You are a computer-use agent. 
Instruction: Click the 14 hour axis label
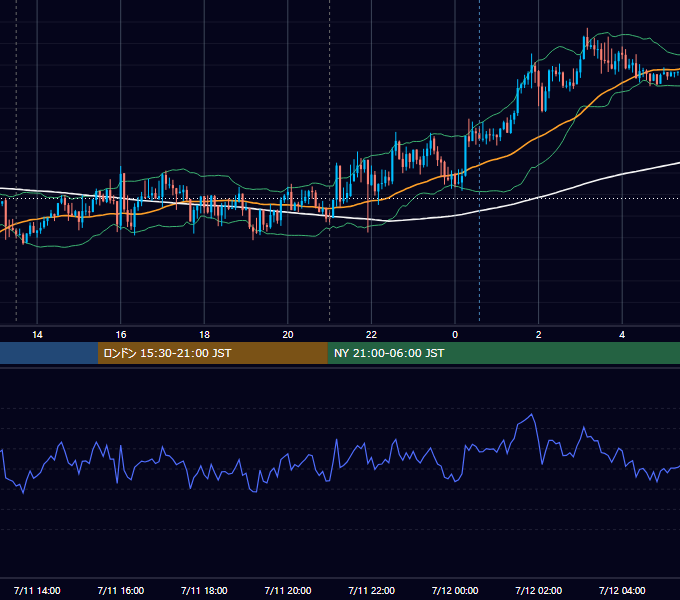[37, 335]
